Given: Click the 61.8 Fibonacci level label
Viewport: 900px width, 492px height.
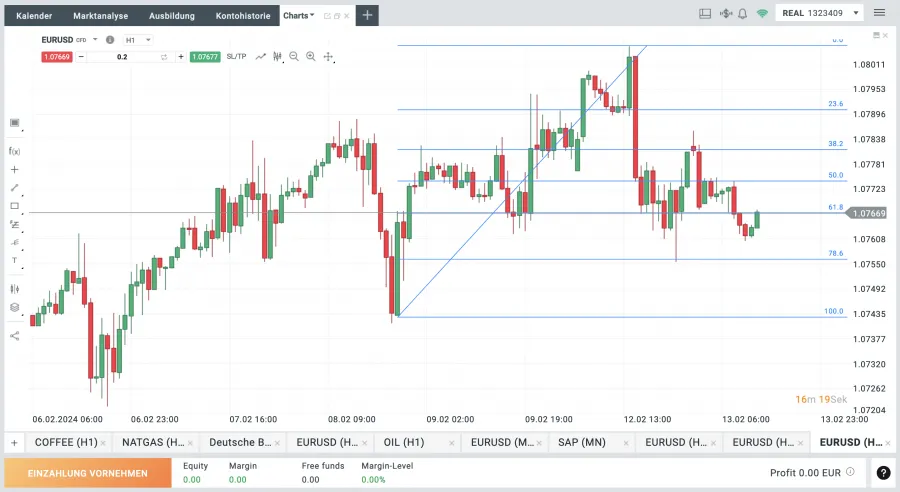Looking at the screenshot, I should (x=836, y=207).
